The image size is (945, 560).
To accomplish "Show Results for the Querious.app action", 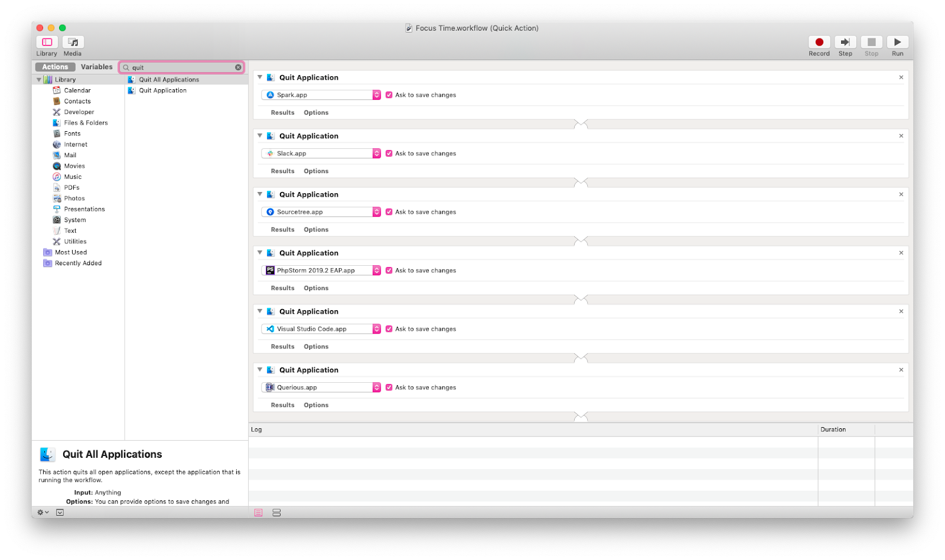I will [x=282, y=405].
